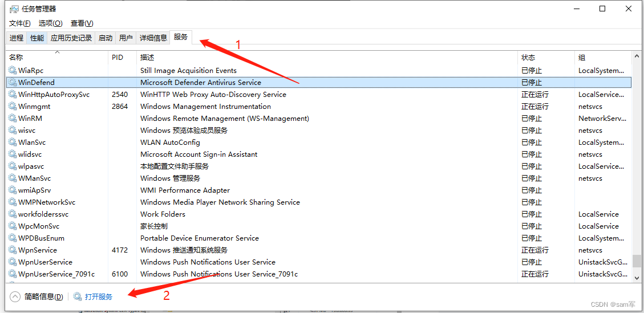Switch to the 用户 tab
644x313 pixels.
pyautogui.click(x=125, y=38)
